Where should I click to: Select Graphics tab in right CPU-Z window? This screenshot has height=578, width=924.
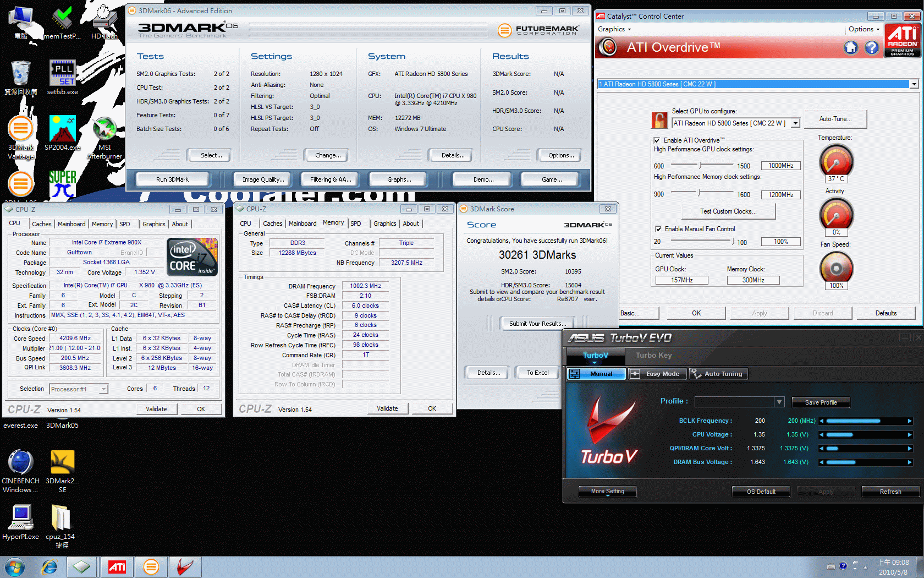point(385,223)
